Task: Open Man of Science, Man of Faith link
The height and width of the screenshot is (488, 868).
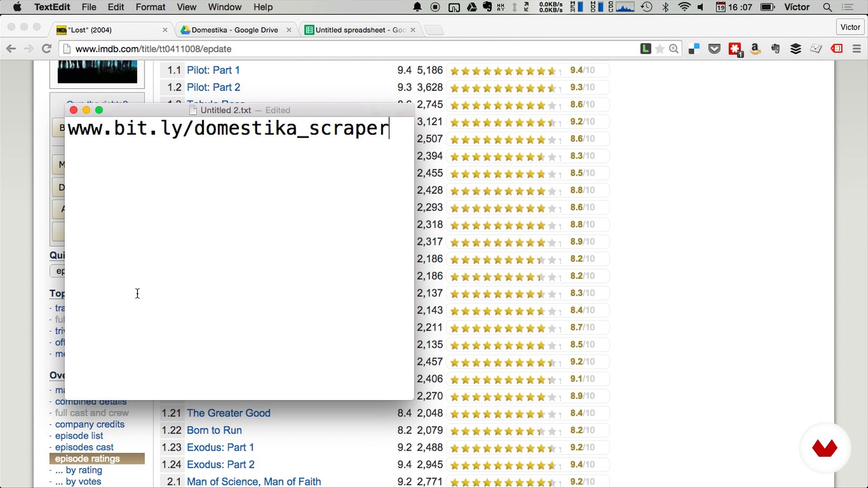Action: coord(254,482)
